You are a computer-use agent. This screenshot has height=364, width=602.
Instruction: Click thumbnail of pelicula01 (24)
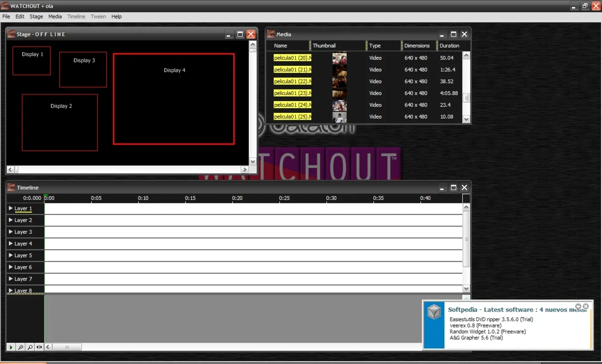[339, 105]
